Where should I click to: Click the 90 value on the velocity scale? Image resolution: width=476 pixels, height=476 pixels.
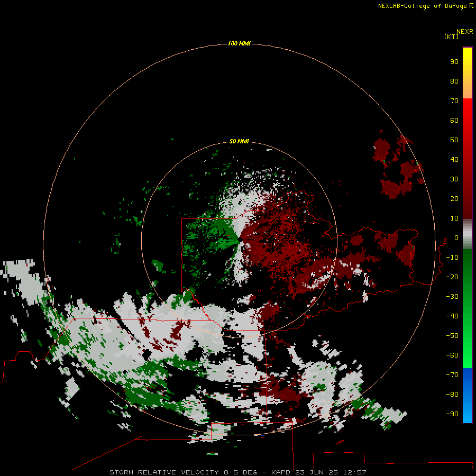click(x=454, y=62)
